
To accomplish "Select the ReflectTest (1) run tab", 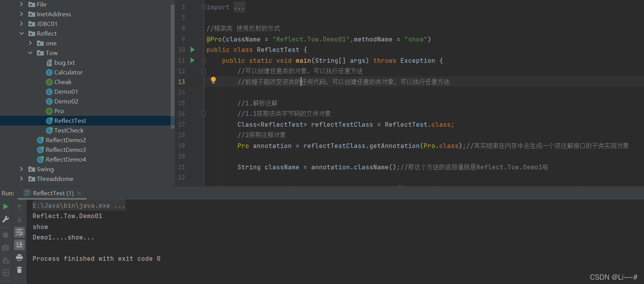I will tap(53, 193).
